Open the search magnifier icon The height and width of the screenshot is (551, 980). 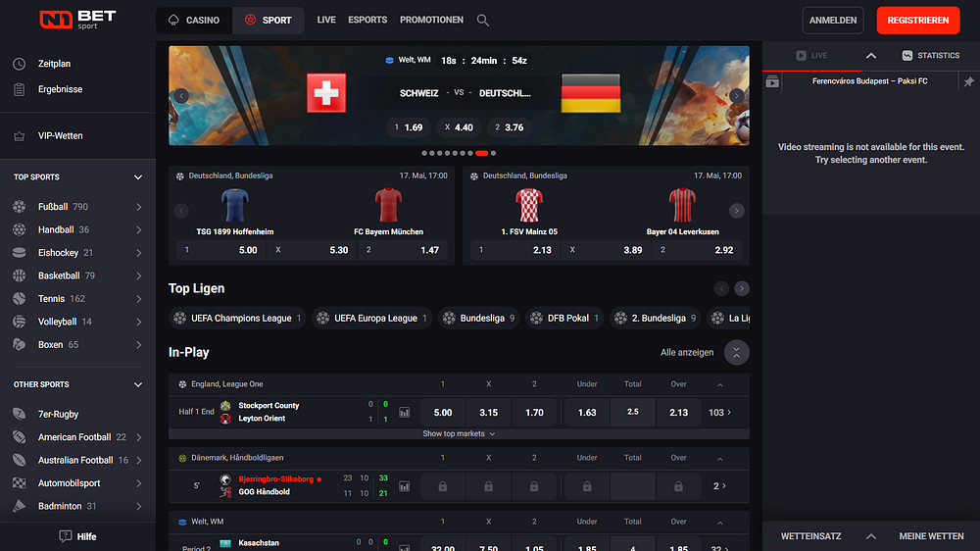pos(482,20)
